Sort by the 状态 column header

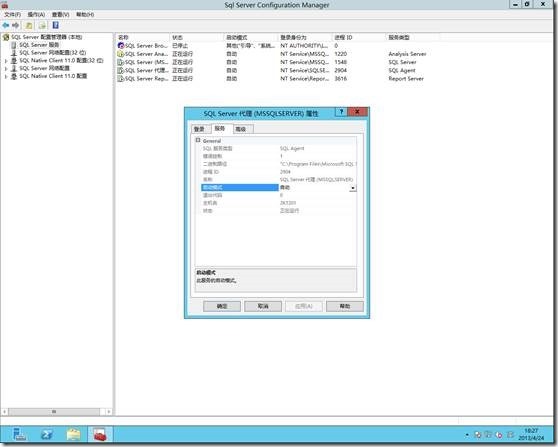(x=197, y=37)
